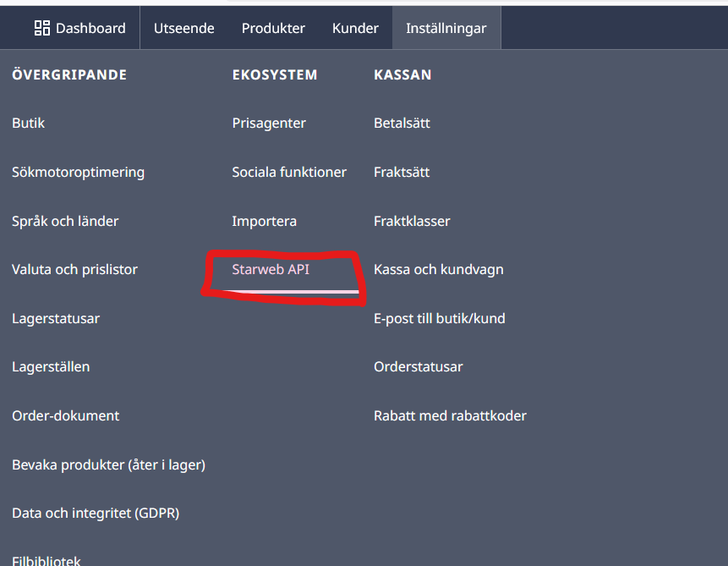Screen dimensions: 728x566
Task: Open Sociala funktioner
Action: 289,173
